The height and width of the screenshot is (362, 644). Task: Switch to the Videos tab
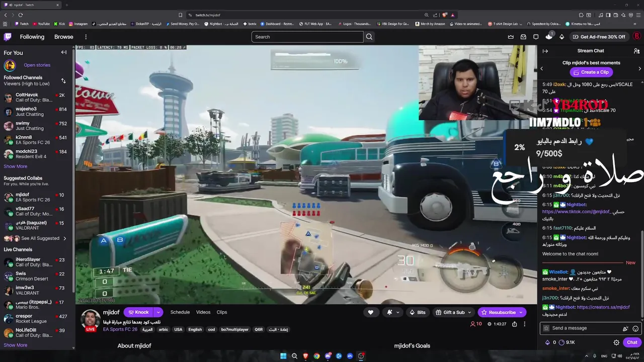[203, 312]
